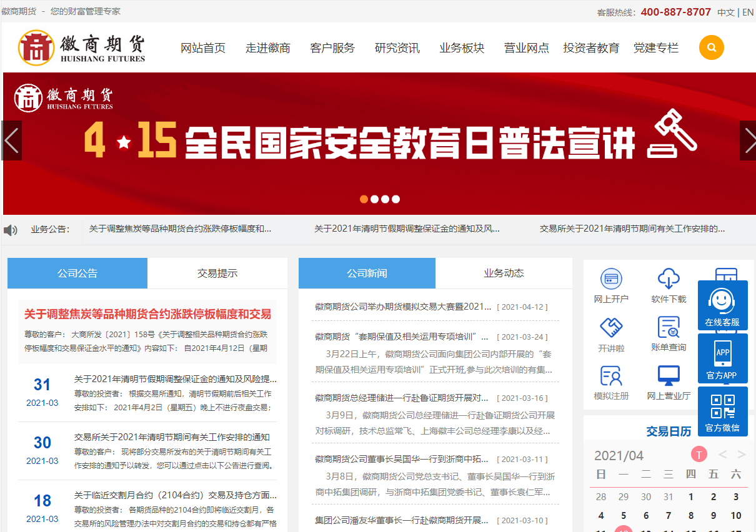Select March 28 in trading calendar
This screenshot has height=532, width=756.
coord(601,497)
